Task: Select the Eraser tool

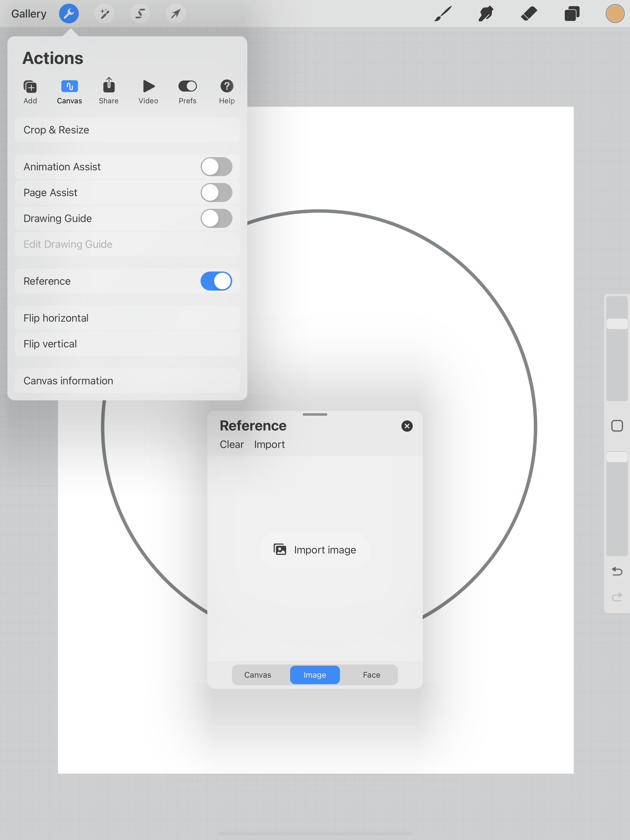Action: coord(529,14)
